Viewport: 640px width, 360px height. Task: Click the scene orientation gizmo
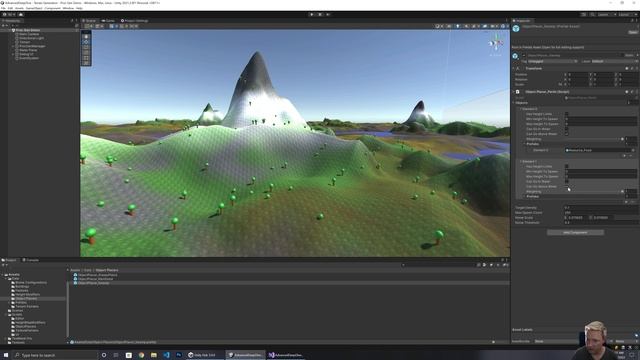[x=496, y=43]
